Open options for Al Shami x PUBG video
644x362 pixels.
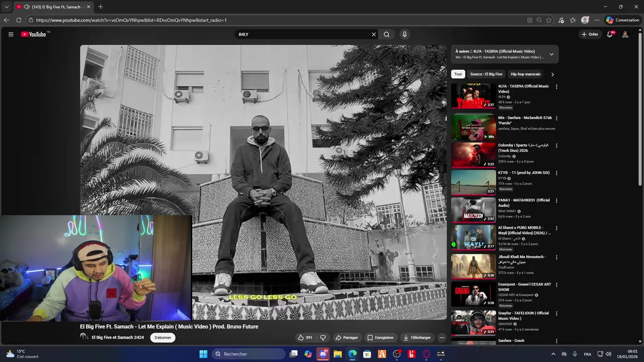(x=556, y=228)
